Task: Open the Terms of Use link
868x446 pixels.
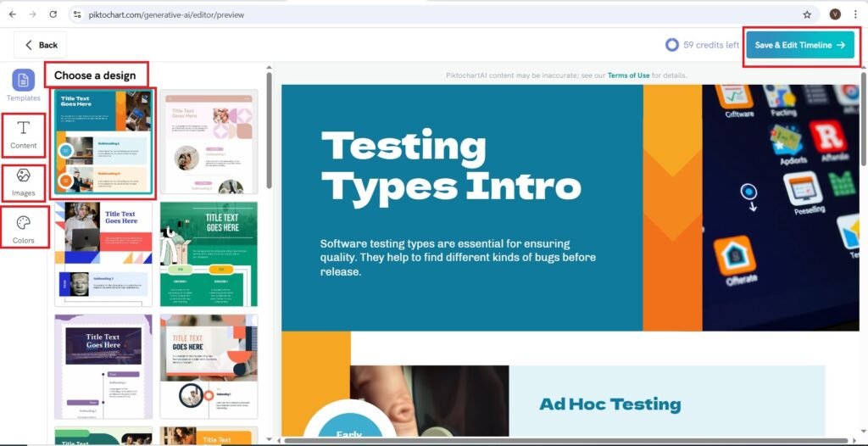Action: (628, 75)
